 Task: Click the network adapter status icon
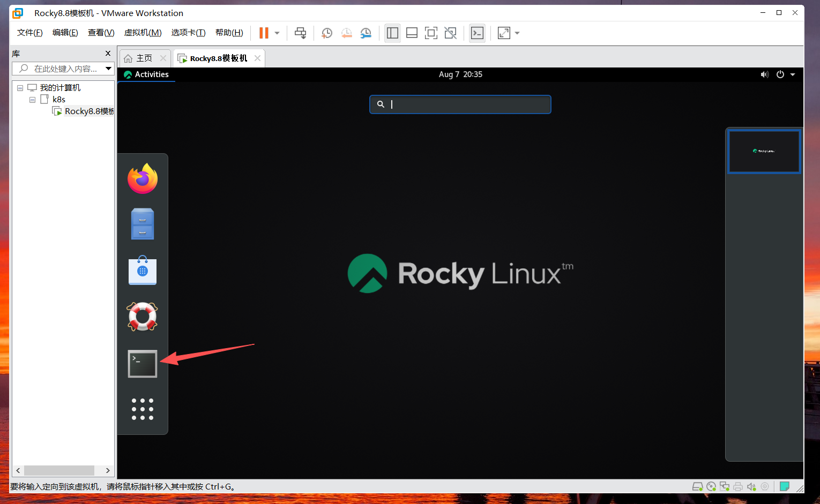[x=725, y=487]
